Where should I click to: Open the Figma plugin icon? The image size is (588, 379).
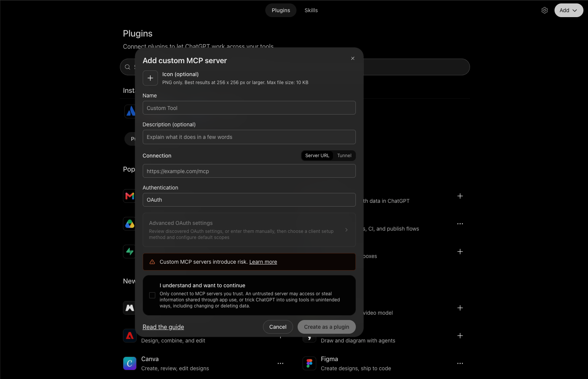[x=309, y=363]
